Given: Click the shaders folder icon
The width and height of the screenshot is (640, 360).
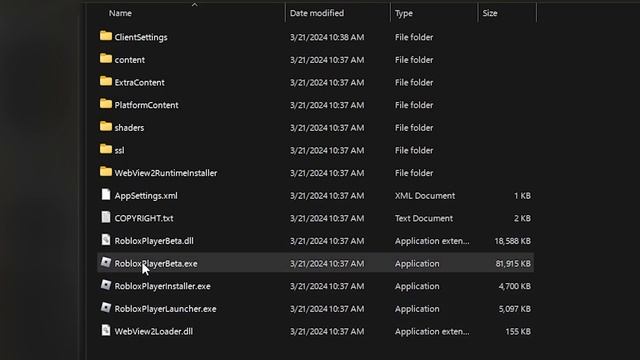Looking at the screenshot, I should [x=106, y=127].
